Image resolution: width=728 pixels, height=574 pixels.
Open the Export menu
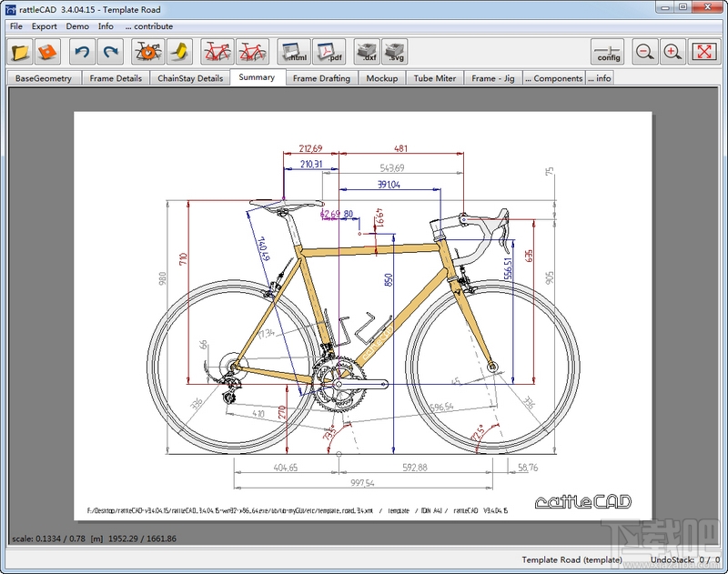[44, 26]
